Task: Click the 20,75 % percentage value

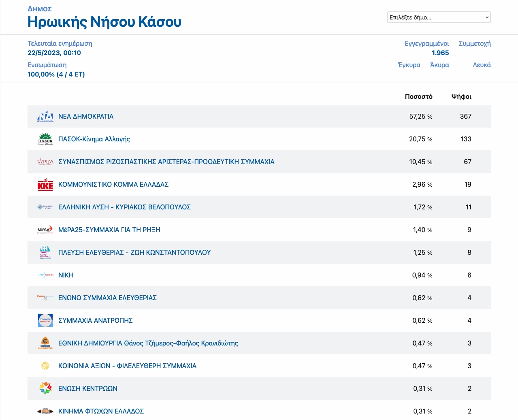Action: coord(421,139)
